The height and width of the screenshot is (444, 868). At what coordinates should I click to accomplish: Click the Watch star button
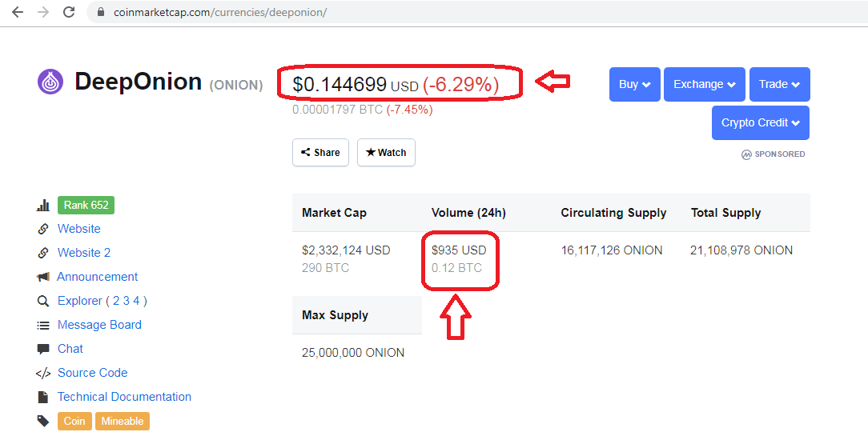pos(386,153)
